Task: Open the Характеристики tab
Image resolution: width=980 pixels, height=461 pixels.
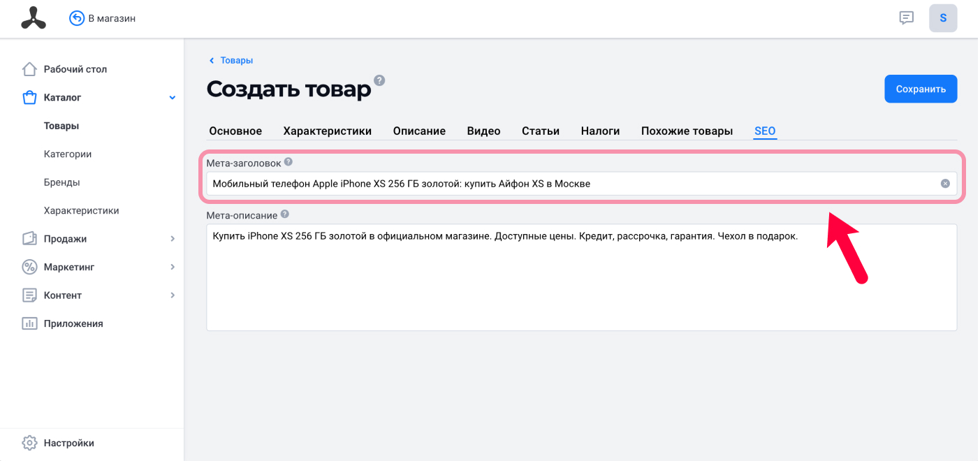Action: click(x=328, y=131)
